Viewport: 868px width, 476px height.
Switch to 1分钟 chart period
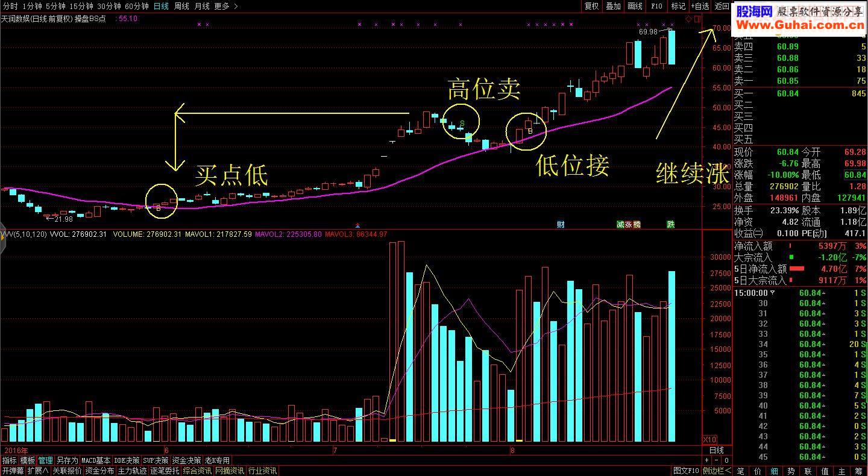pyautogui.click(x=32, y=6)
